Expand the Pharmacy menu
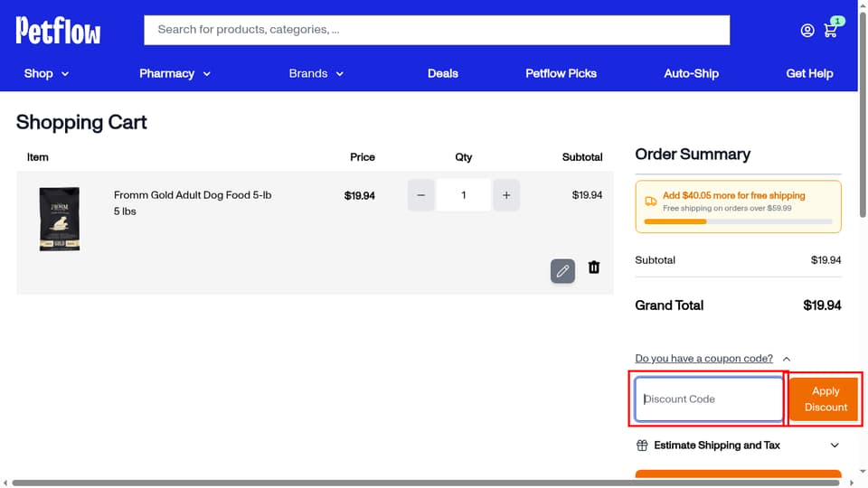 click(x=175, y=73)
